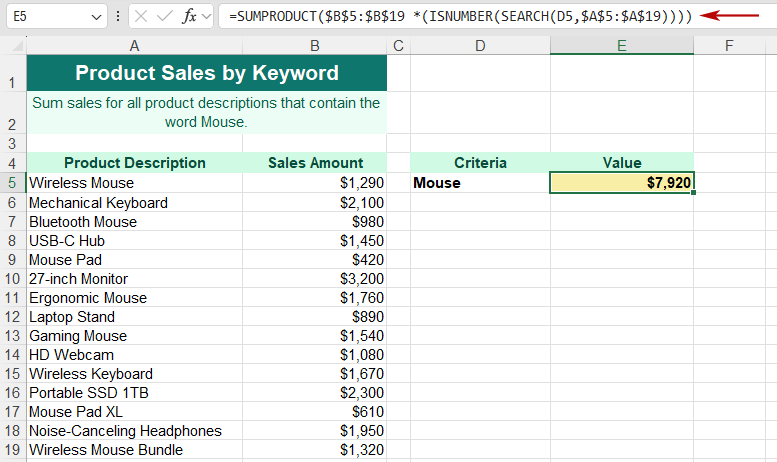Select the Mechanical Keyboard cell
This screenshot has width=777, height=462.
click(x=134, y=203)
